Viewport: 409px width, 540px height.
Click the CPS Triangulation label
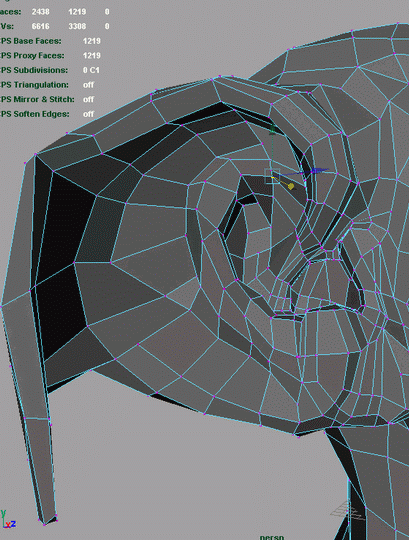click(34, 85)
